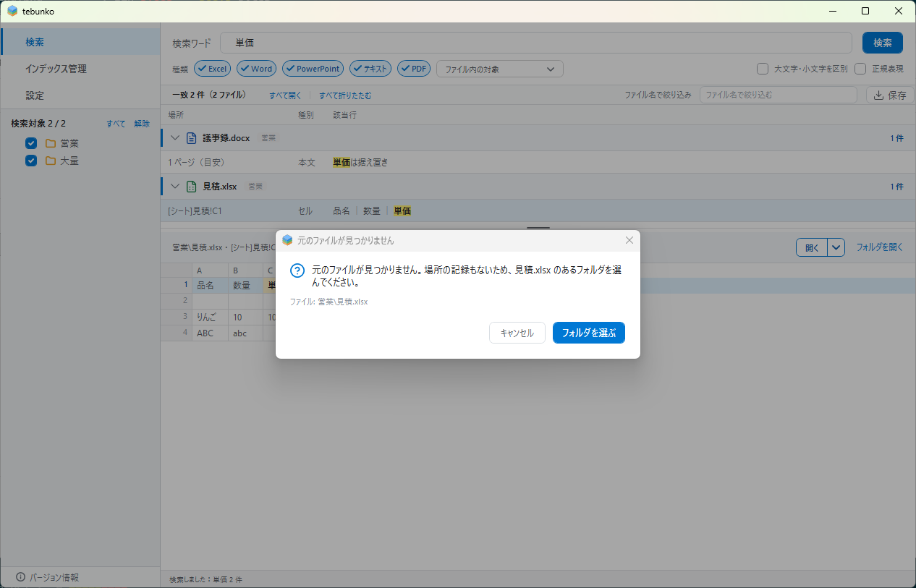
Task: Click 解除 link in 検索対象 header
Action: pos(142,124)
